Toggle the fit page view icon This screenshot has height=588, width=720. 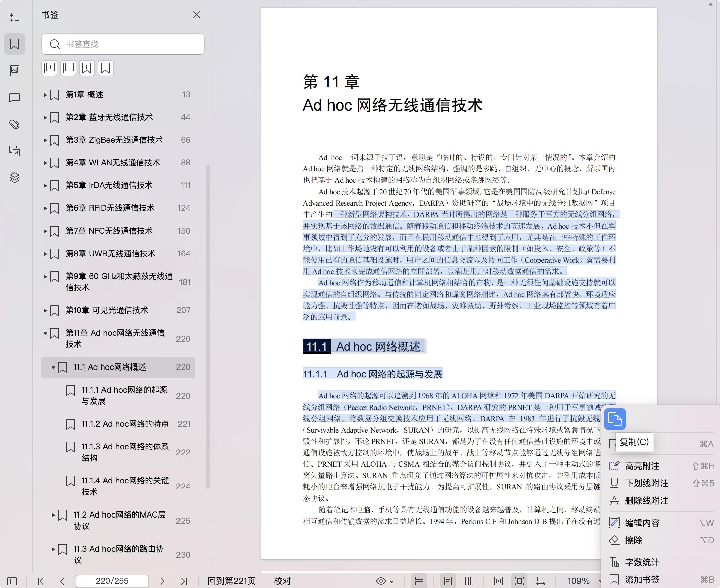(x=520, y=581)
